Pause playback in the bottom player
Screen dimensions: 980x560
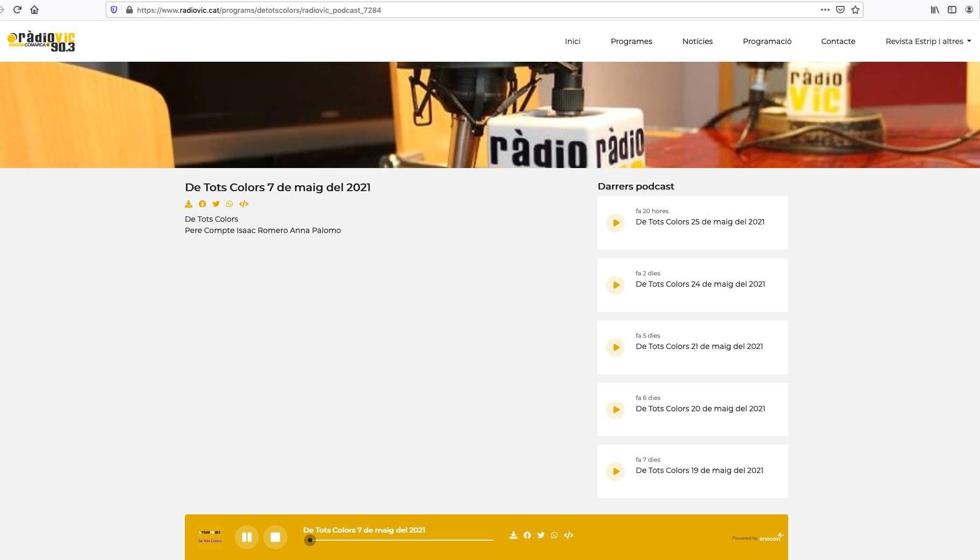click(247, 537)
